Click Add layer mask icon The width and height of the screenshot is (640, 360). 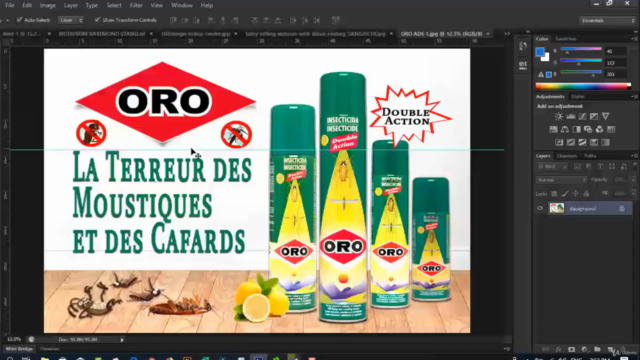[571, 350]
